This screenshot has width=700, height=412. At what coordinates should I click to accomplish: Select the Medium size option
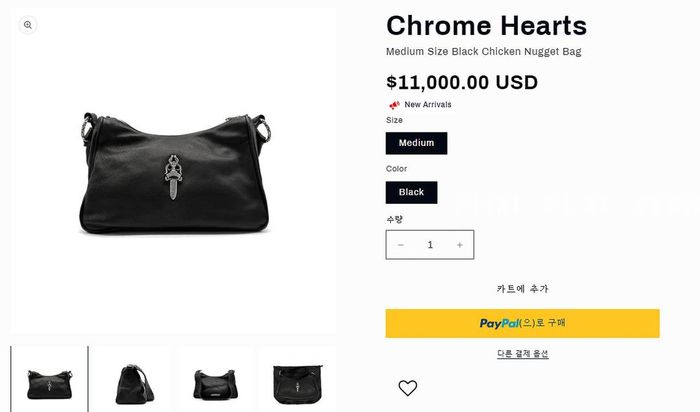[417, 143]
